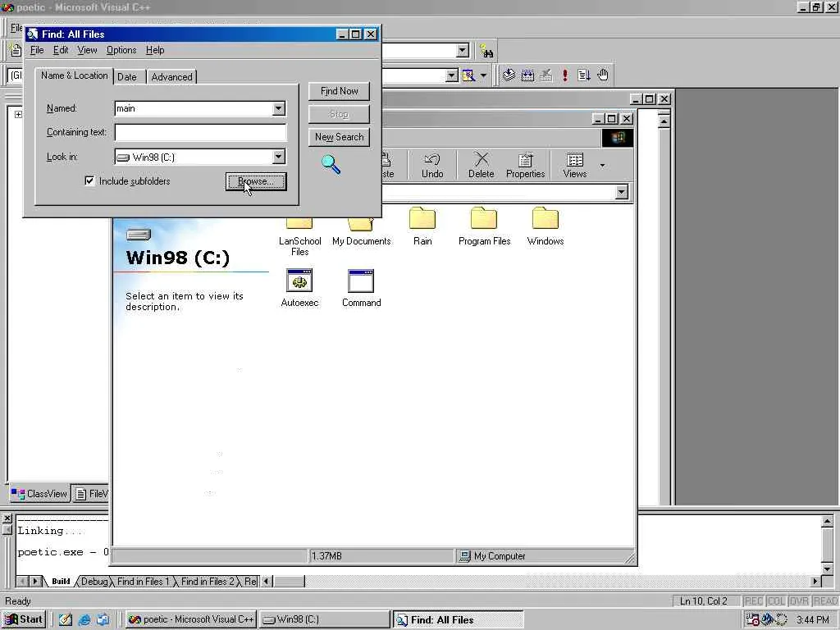The height and width of the screenshot is (630, 840).
Task: Click the Compile toolbar icon in Visual C++
Action: click(x=509, y=75)
